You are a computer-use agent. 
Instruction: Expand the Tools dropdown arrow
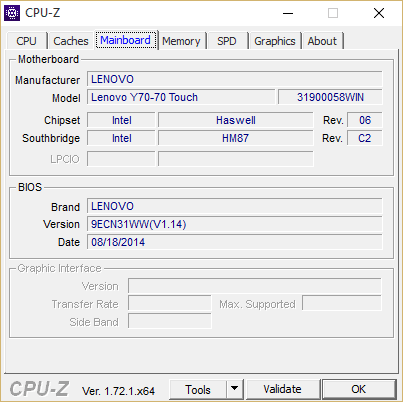tap(235, 389)
